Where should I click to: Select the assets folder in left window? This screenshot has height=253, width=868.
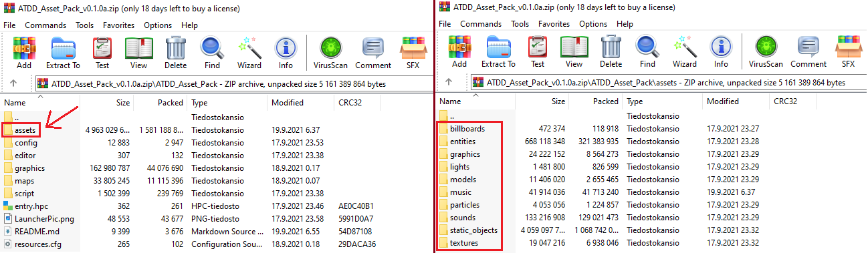pyautogui.click(x=25, y=130)
